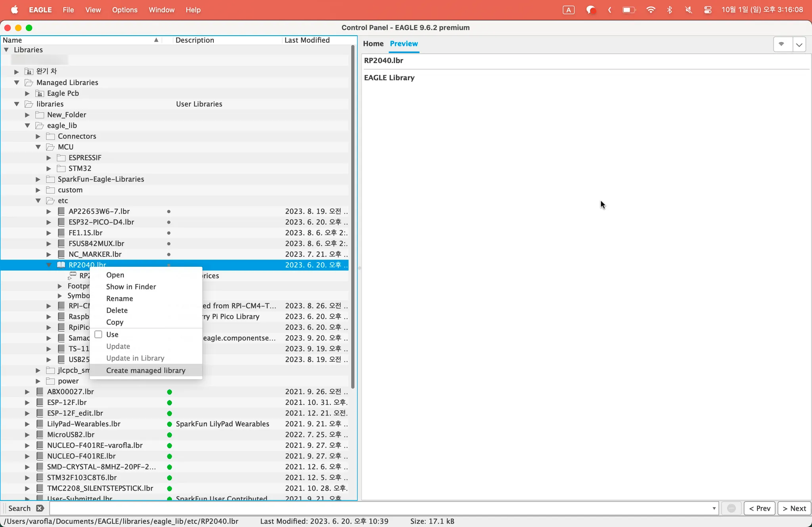Viewport: 812px width, 527px height.
Task: Click the ESP32-PICO-D4.lbr library icon
Action: (x=61, y=222)
